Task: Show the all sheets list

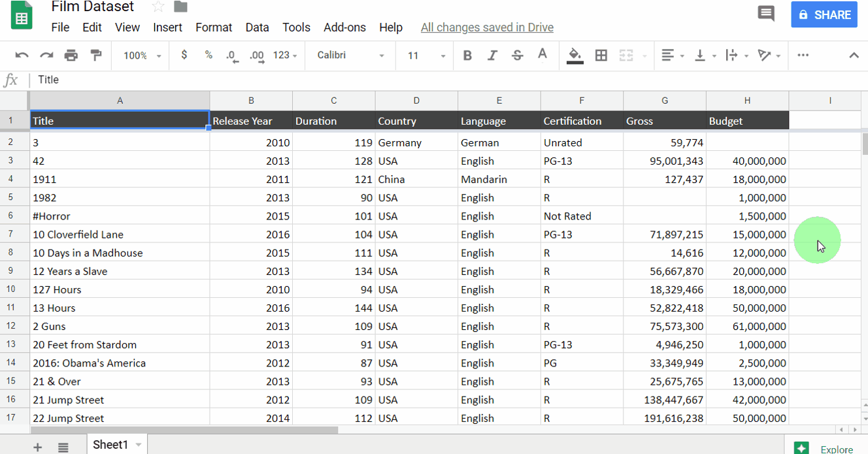Action: tap(63, 447)
